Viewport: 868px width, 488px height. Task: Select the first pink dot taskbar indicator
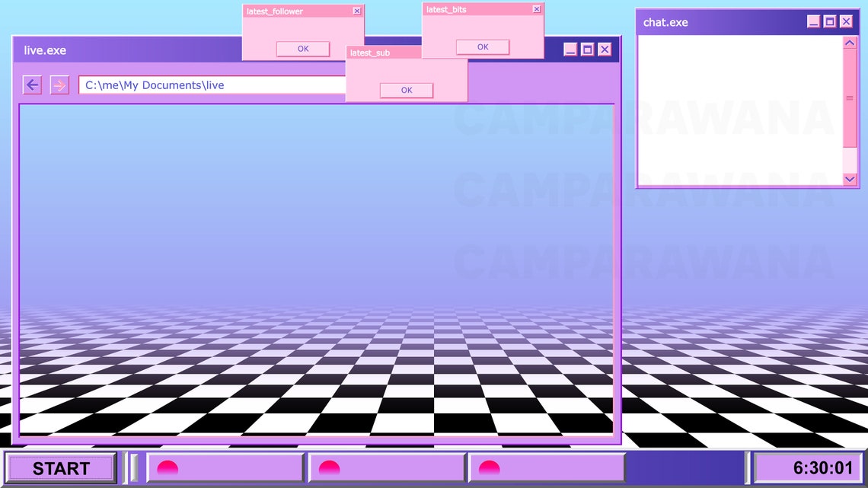[168, 468]
